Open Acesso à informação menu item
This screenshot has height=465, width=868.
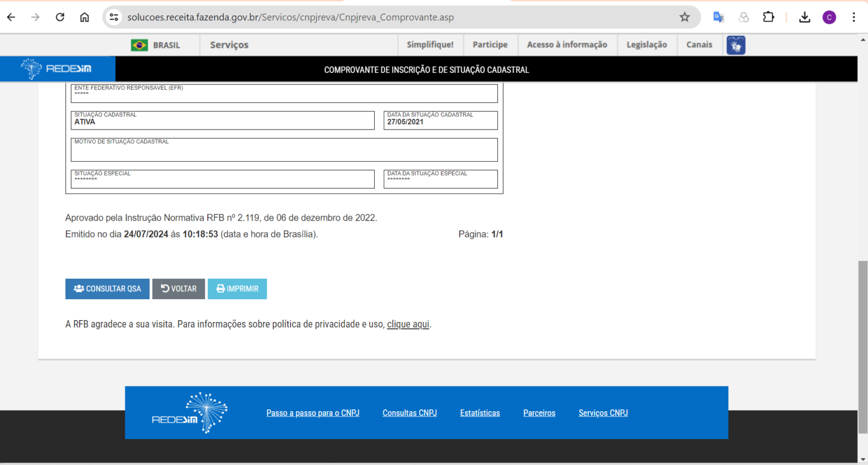point(567,45)
